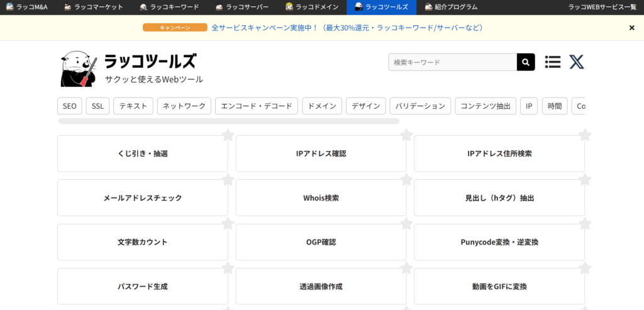
Task: Open the 動画をGIFに変換 tool
Action: (x=499, y=287)
